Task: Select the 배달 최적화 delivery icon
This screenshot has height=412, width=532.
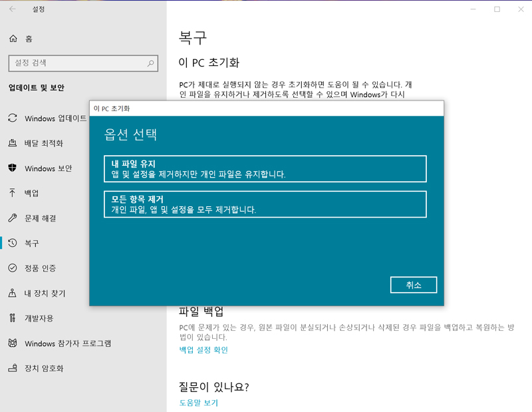Action: pyautogui.click(x=11, y=143)
